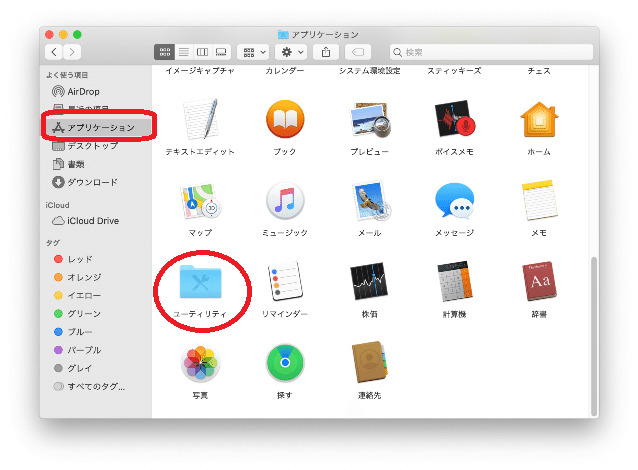Switch to column view in toolbar

point(202,52)
